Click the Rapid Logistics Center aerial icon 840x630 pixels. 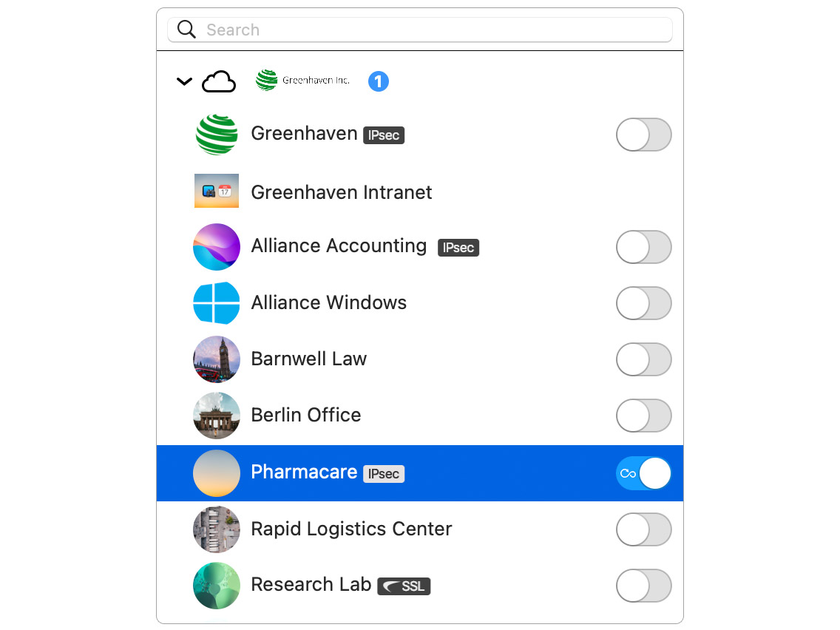coord(217,529)
